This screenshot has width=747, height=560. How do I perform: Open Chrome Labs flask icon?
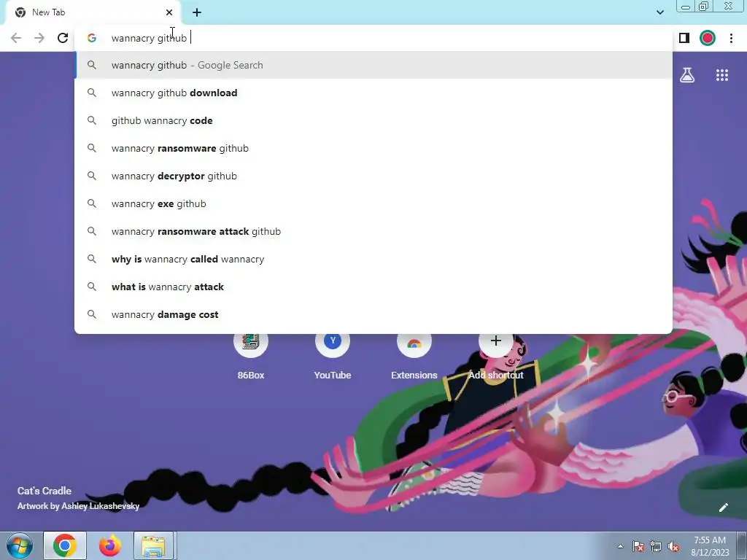[687, 75]
